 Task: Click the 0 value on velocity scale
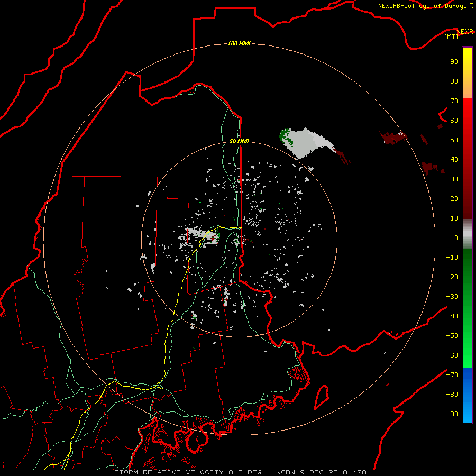pyautogui.click(x=456, y=237)
